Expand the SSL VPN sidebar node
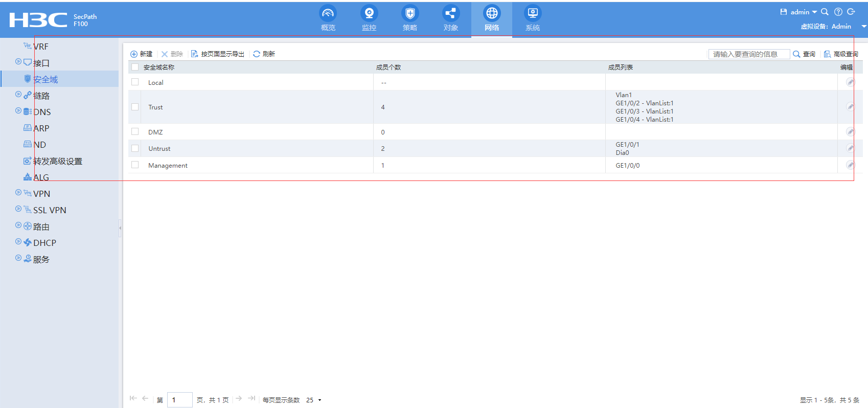The height and width of the screenshot is (408, 868). [18, 209]
